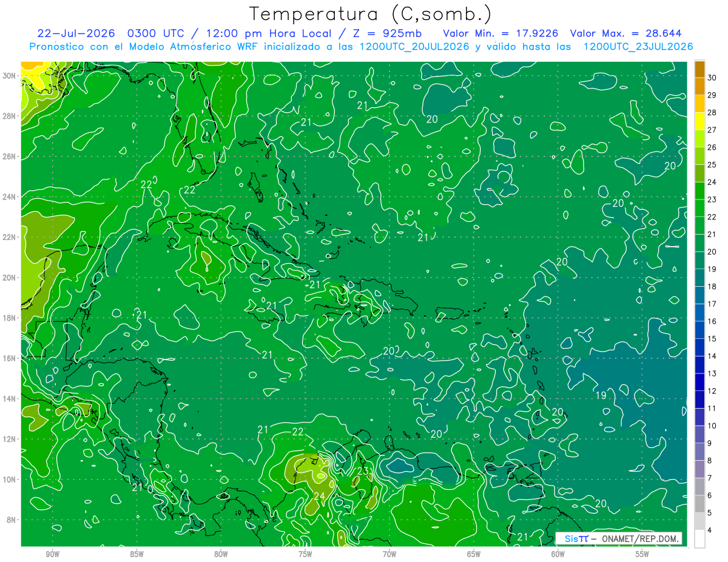
Task: Click the gray legend swatch between 5 and 6
Action: [x=699, y=504]
